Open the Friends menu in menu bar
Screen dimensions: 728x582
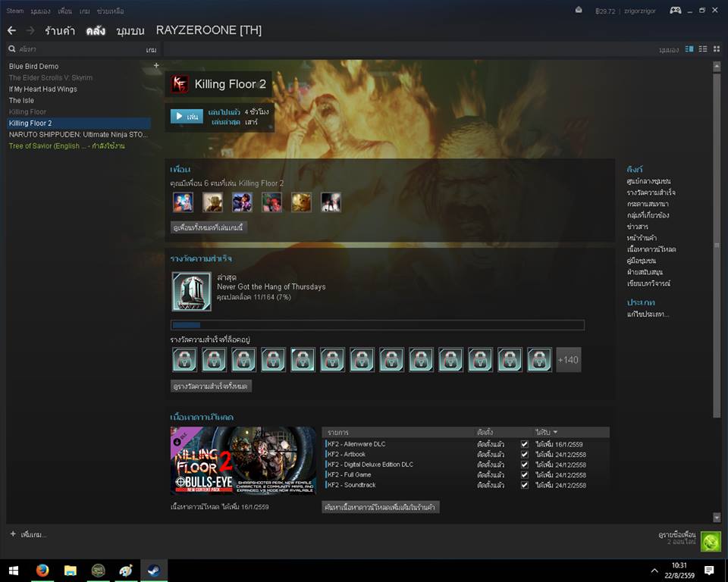pyautogui.click(x=65, y=11)
